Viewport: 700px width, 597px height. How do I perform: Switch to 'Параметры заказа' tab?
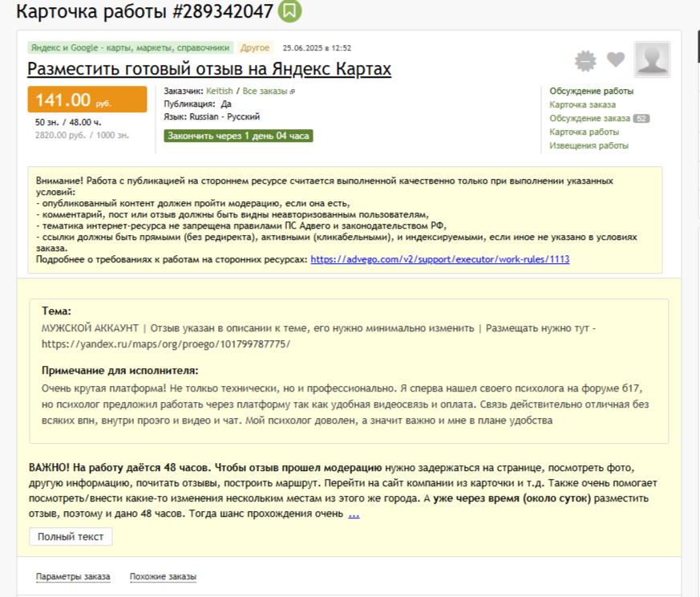73,576
